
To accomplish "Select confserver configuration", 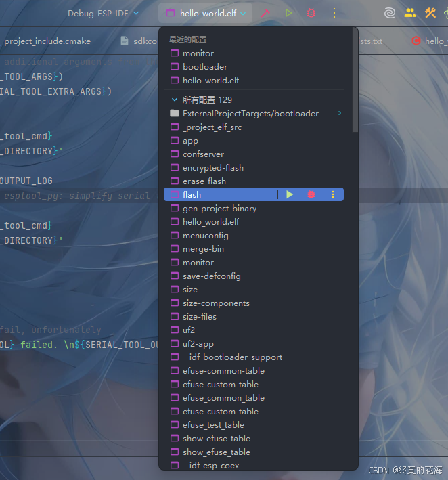I will pyautogui.click(x=254, y=154).
